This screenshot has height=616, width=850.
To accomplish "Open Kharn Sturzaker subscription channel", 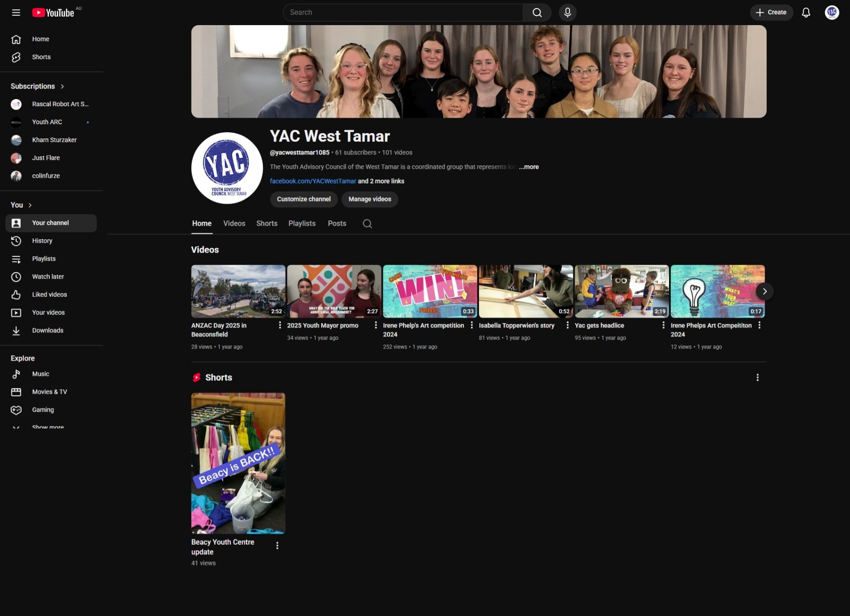I will [51, 140].
